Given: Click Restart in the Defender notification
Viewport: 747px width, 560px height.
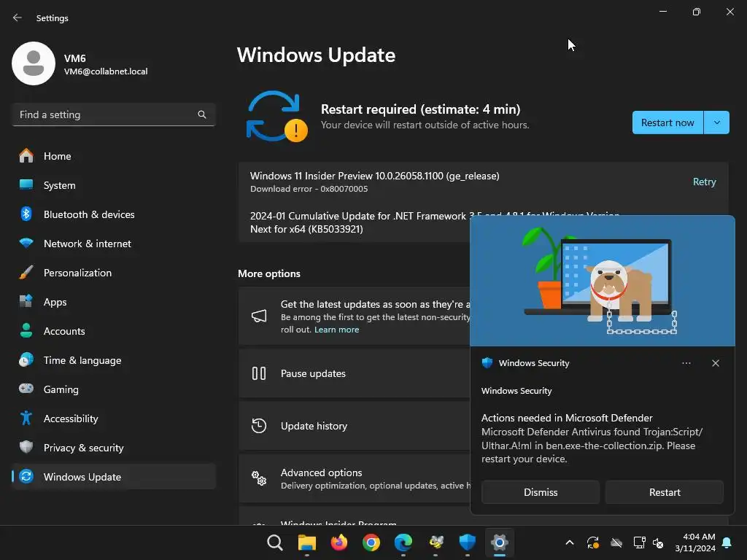Looking at the screenshot, I should pyautogui.click(x=665, y=492).
